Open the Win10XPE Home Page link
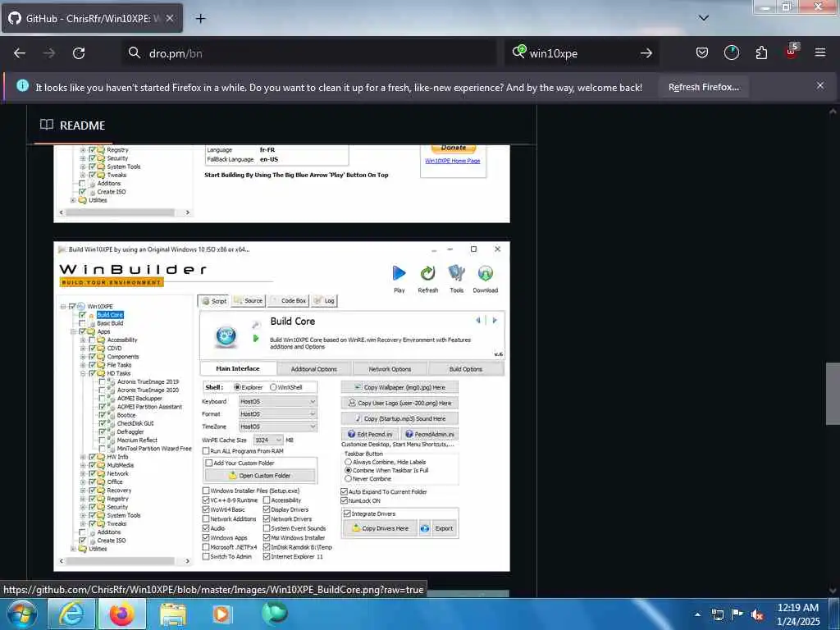This screenshot has width=840, height=630. tap(452, 161)
